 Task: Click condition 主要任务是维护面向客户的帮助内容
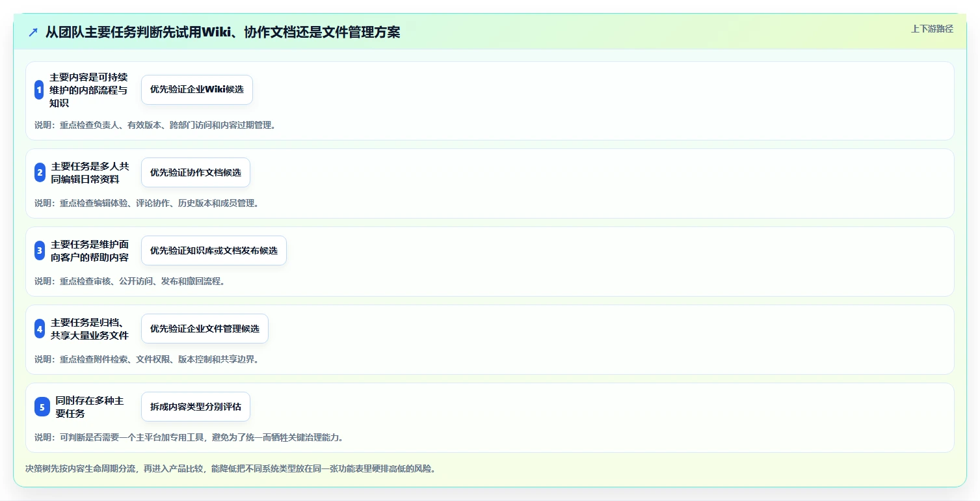90,251
